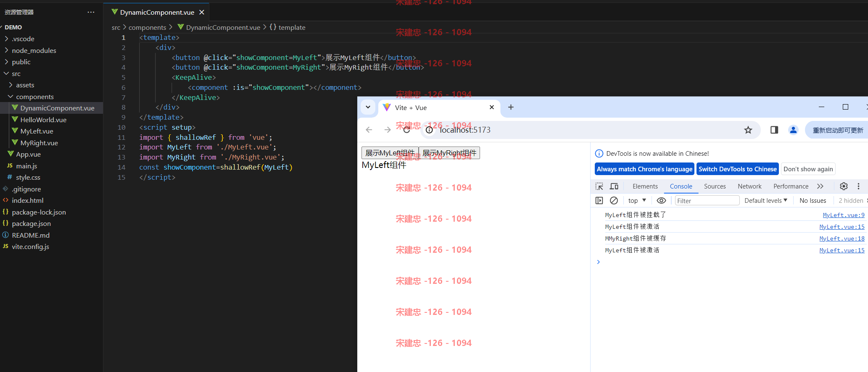Open the top JavaScript context dropdown

[637, 201]
